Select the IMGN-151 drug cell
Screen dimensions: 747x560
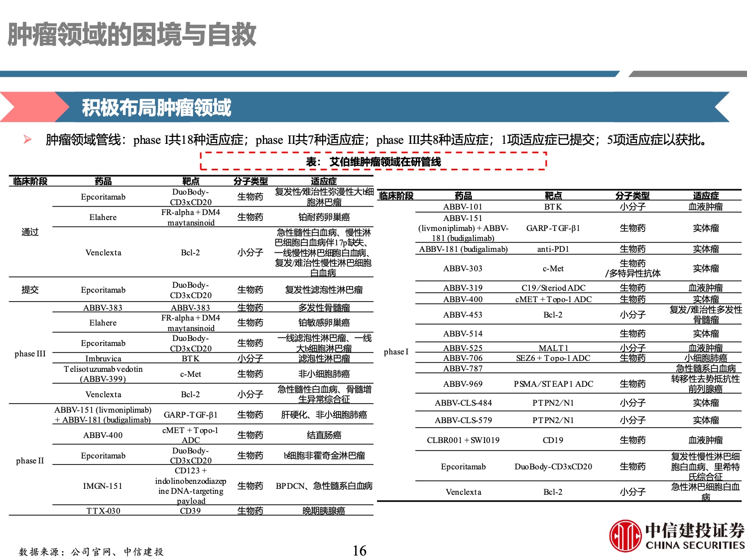coord(103,486)
